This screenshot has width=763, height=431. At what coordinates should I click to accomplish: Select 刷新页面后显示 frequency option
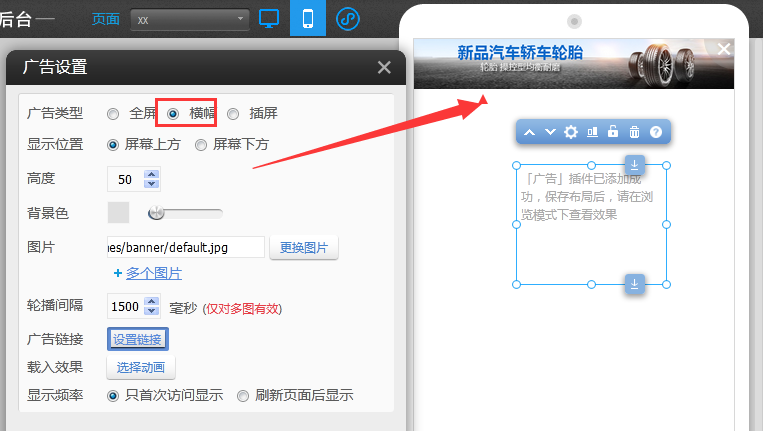[x=243, y=395]
